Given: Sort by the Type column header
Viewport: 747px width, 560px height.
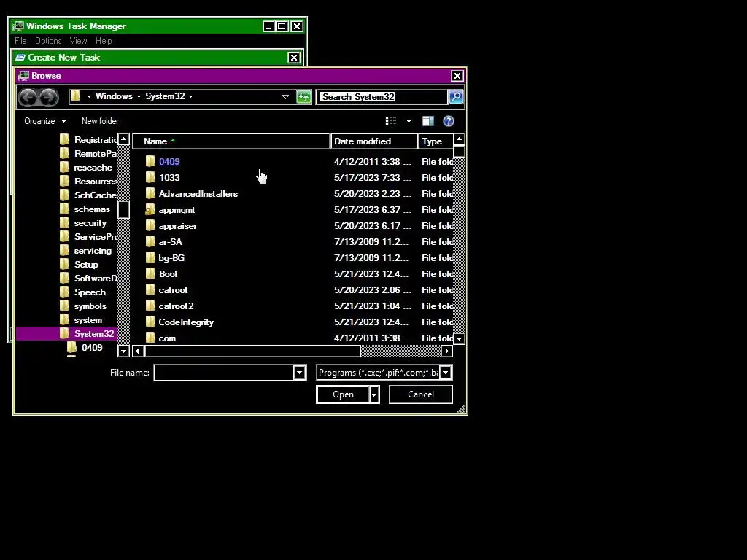Looking at the screenshot, I should tap(436, 141).
